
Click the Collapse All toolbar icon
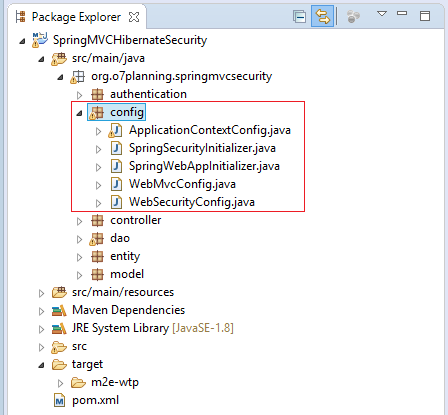(x=299, y=16)
